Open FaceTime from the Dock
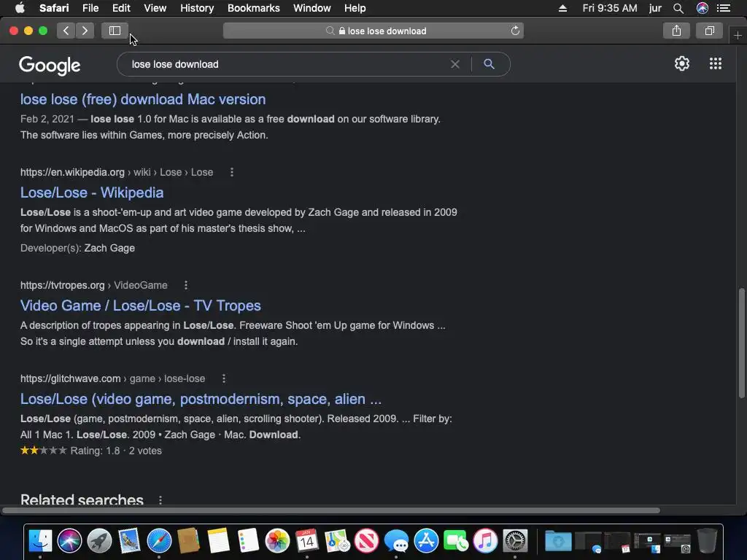 [455, 541]
